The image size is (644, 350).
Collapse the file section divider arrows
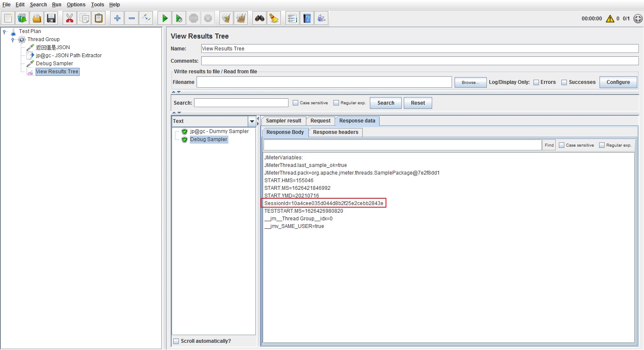point(176,92)
